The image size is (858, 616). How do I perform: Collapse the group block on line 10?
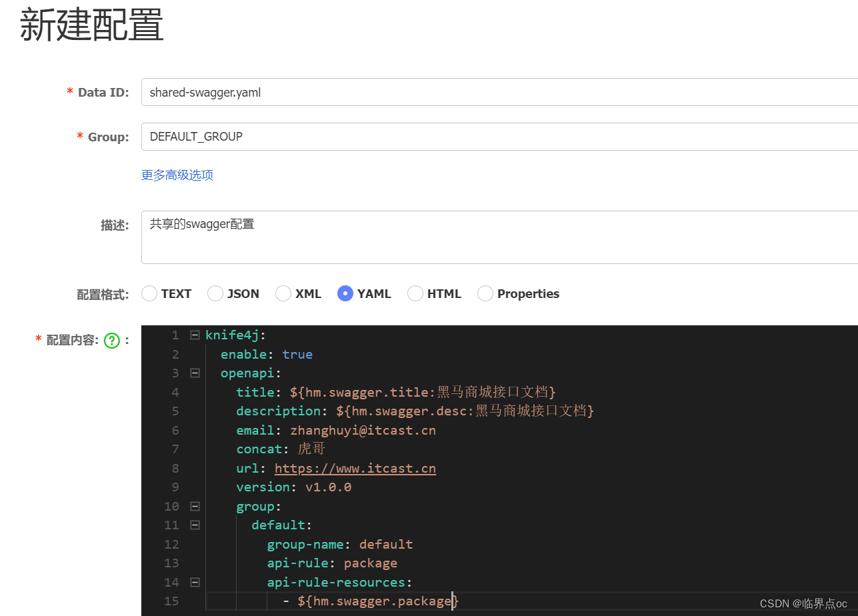(x=195, y=506)
